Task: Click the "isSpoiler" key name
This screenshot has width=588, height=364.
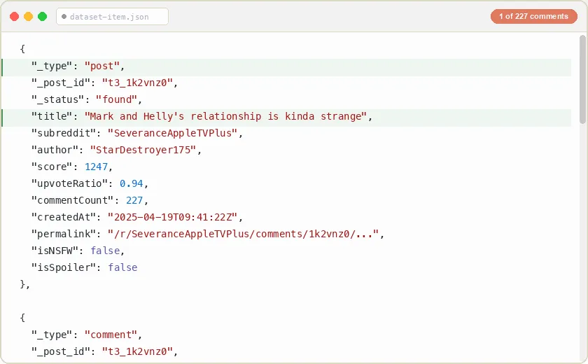Action: tap(64, 267)
